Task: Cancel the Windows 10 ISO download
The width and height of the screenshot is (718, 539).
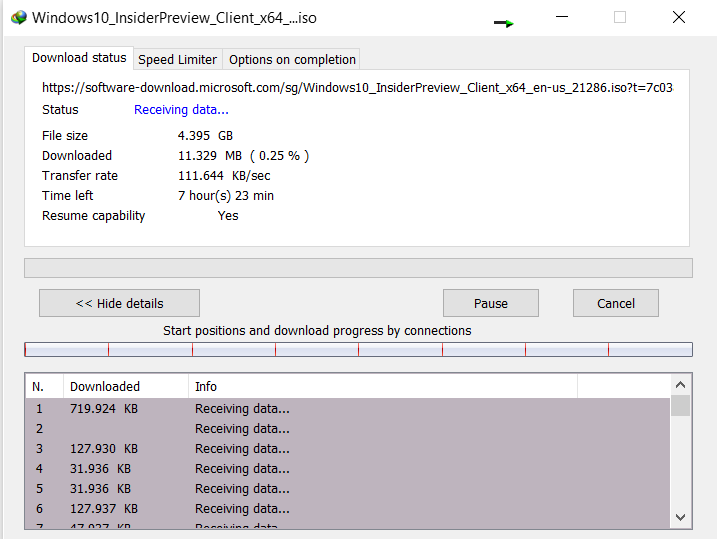Action: pos(615,303)
